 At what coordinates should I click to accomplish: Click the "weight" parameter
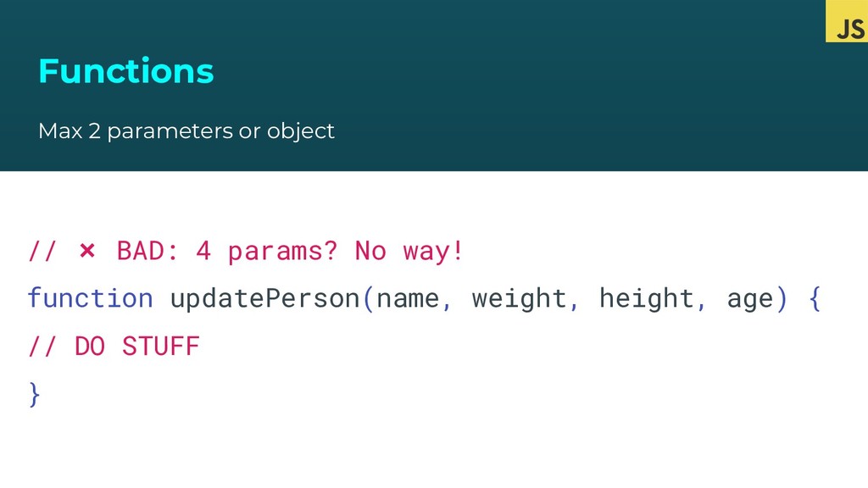click(x=518, y=298)
